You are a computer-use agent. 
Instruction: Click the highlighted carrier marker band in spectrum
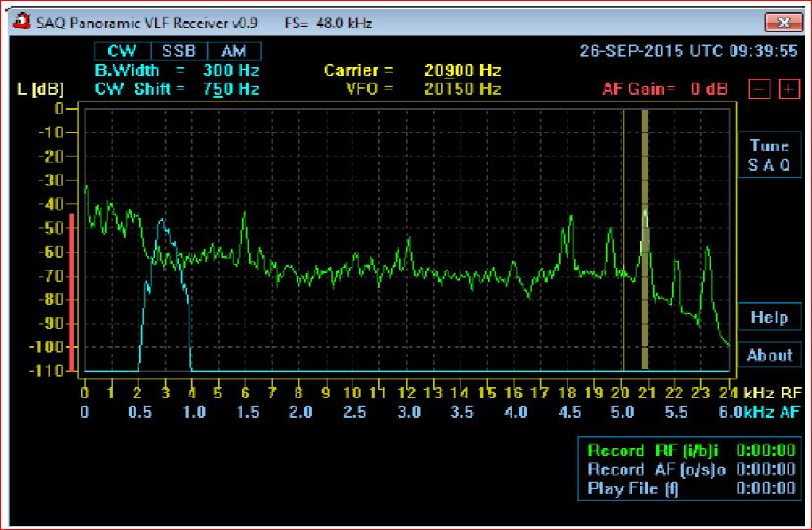(x=645, y=239)
